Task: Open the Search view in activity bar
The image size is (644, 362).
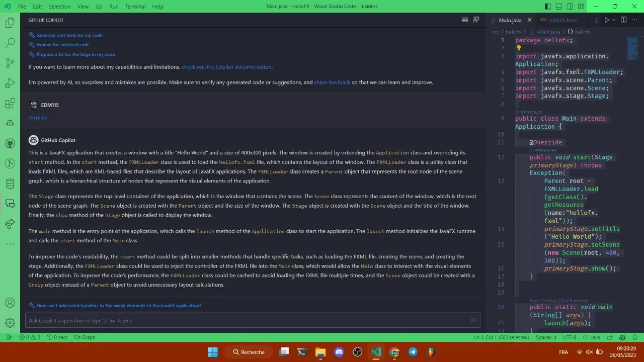Action: click(10, 43)
